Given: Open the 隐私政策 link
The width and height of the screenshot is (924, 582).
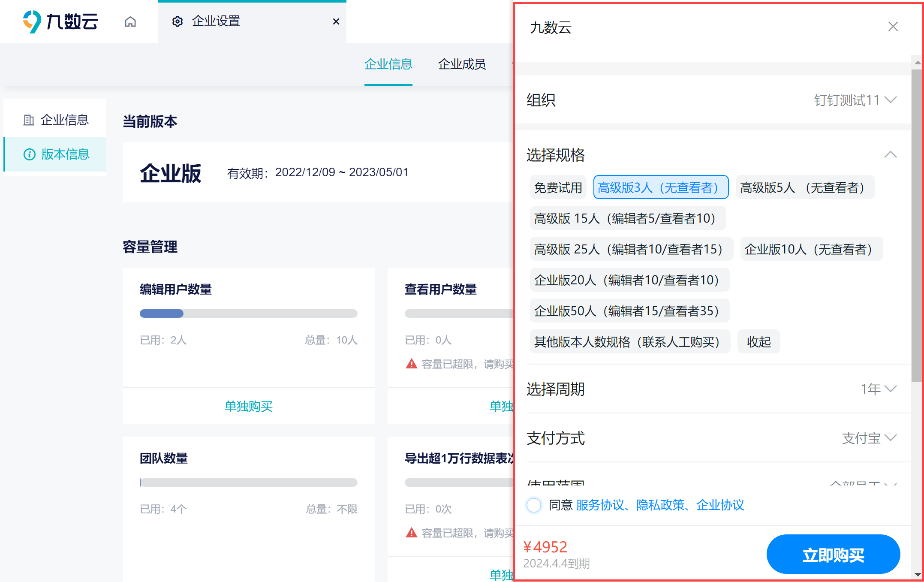Looking at the screenshot, I should pyautogui.click(x=660, y=505).
